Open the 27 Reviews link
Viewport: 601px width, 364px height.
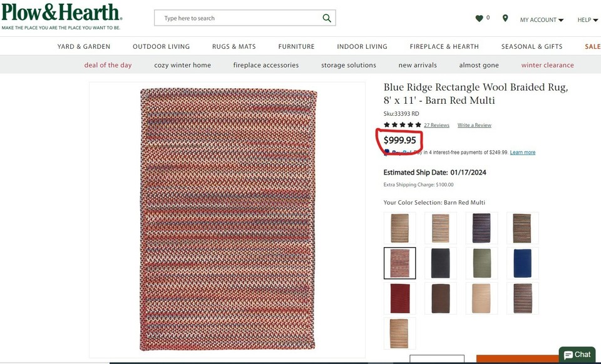point(436,124)
